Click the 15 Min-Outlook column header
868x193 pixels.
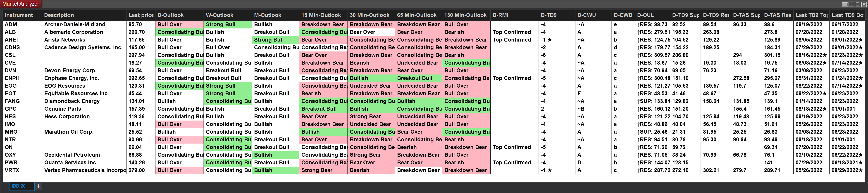(323, 15)
